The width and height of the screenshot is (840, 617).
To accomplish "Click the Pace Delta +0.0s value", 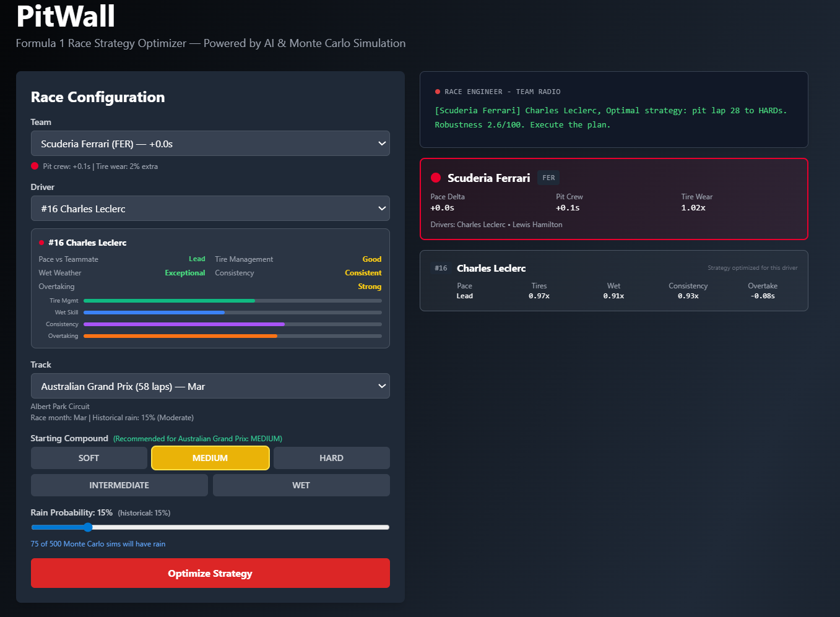I will (443, 208).
